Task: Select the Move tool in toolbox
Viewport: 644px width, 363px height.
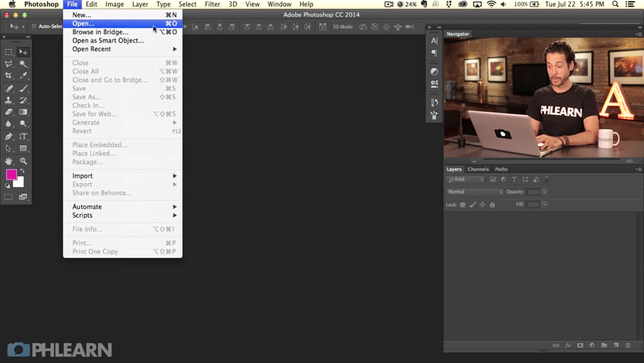Action: (23, 52)
